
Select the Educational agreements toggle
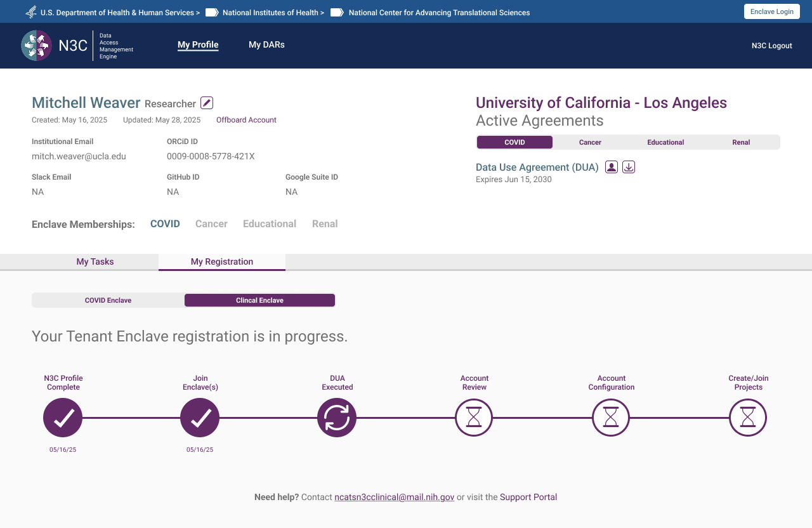click(x=665, y=142)
